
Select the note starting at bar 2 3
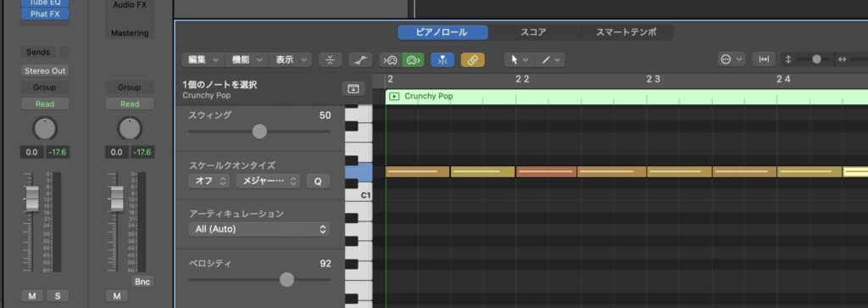[x=679, y=171]
